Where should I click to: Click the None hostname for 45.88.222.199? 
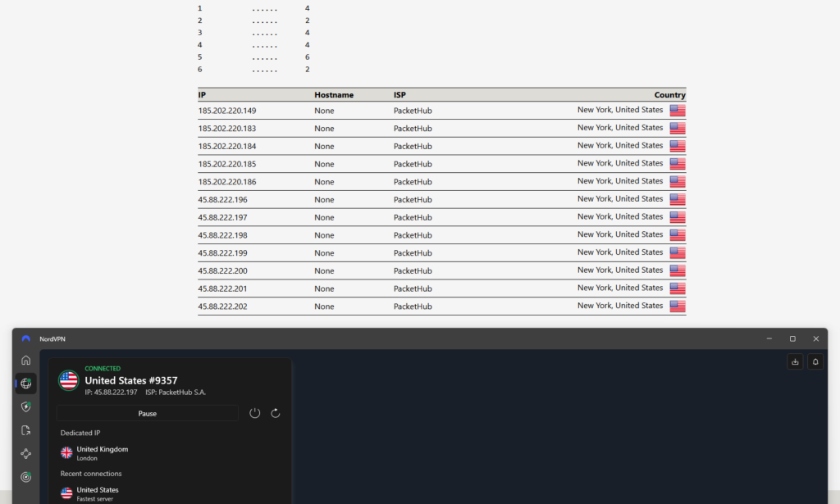pyautogui.click(x=324, y=253)
